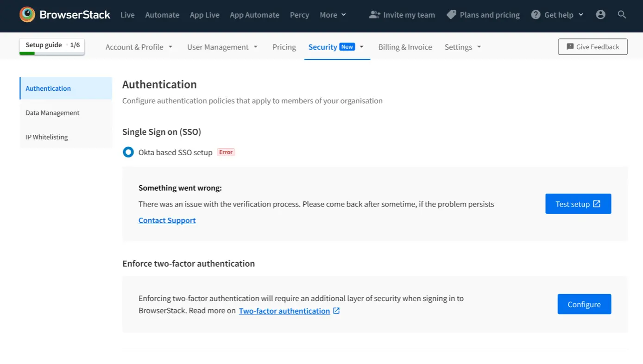Open the Data Management sidebar section
The width and height of the screenshot is (643, 364).
[52, 113]
